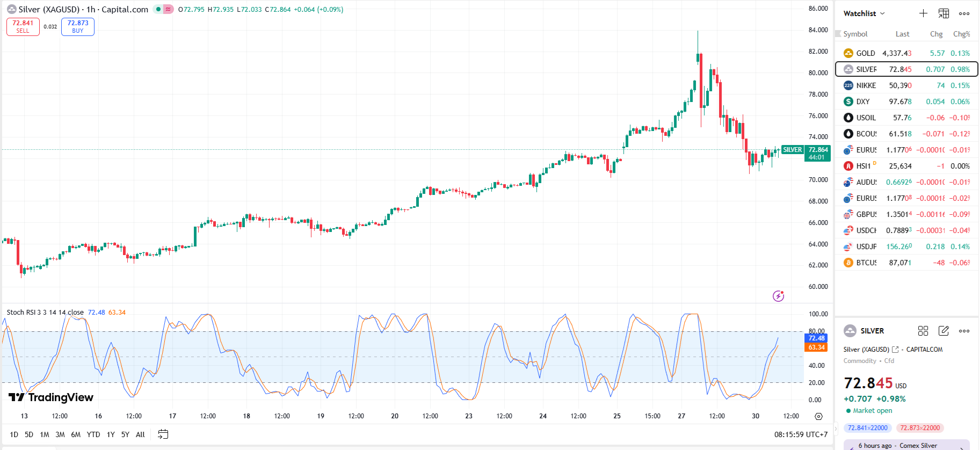Open the watchlist advanced view table icon
This screenshot has height=450, width=980.
click(943, 13)
